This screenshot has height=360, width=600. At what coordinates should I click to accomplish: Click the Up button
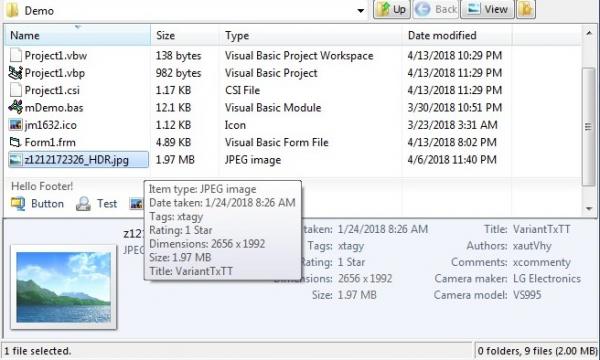pos(391,9)
